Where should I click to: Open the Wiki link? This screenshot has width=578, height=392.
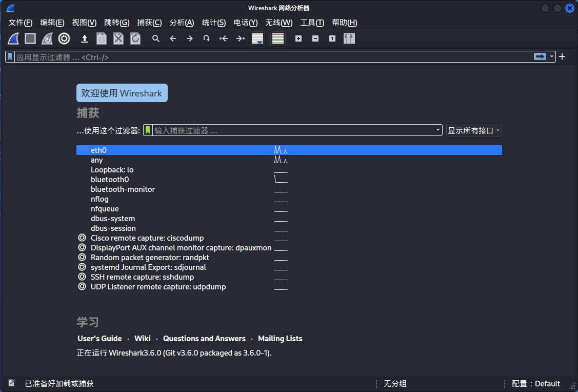pos(142,339)
